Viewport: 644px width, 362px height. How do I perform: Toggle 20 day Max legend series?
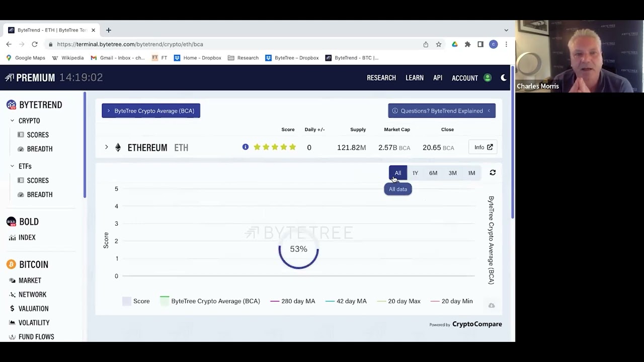pyautogui.click(x=398, y=301)
